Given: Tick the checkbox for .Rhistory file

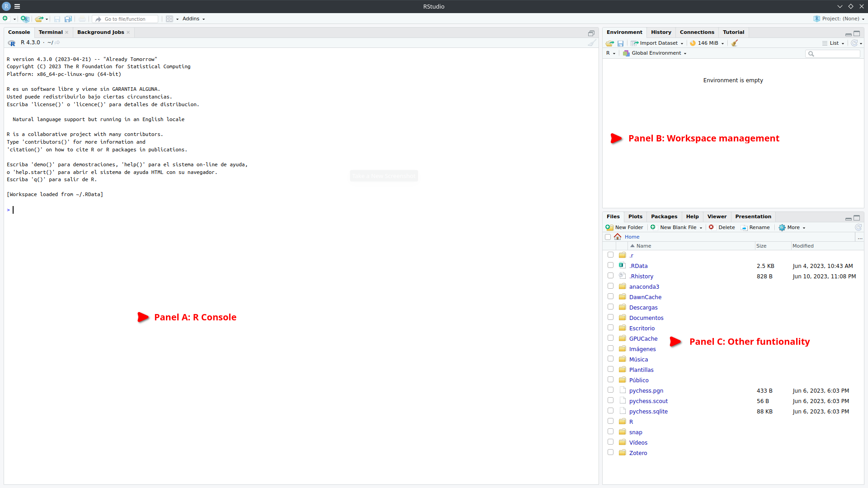Looking at the screenshot, I should pyautogui.click(x=610, y=276).
